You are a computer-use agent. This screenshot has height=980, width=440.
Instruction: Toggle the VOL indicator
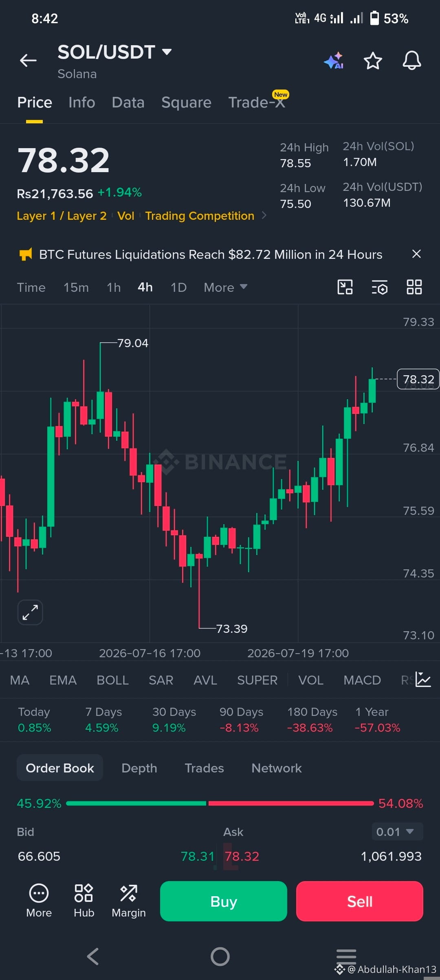[x=311, y=680]
